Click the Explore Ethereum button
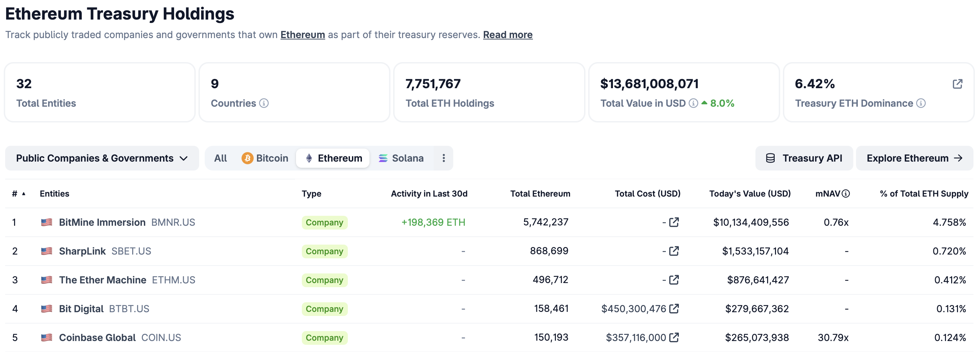This screenshot has height=352, width=980. pos(914,158)
